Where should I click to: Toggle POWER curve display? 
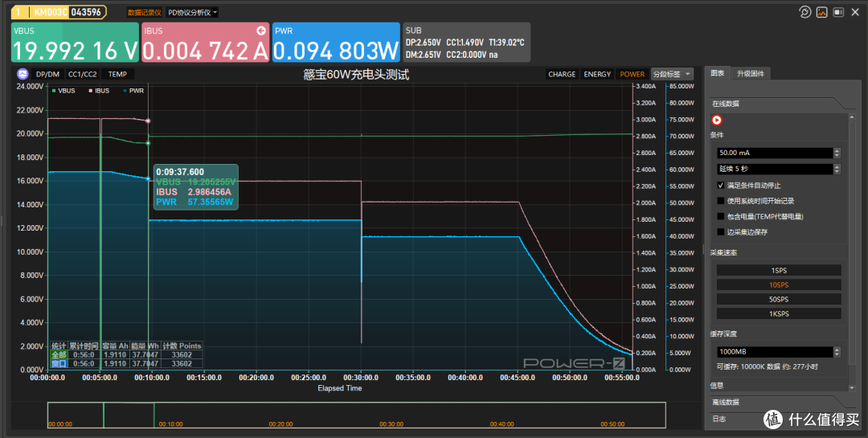[x=633, y=74]
